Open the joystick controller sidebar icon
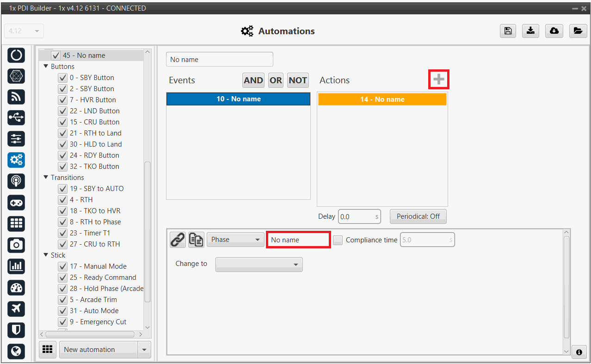Image resolution: width=591 pixels, height=364 pixels. click(17, 203)
